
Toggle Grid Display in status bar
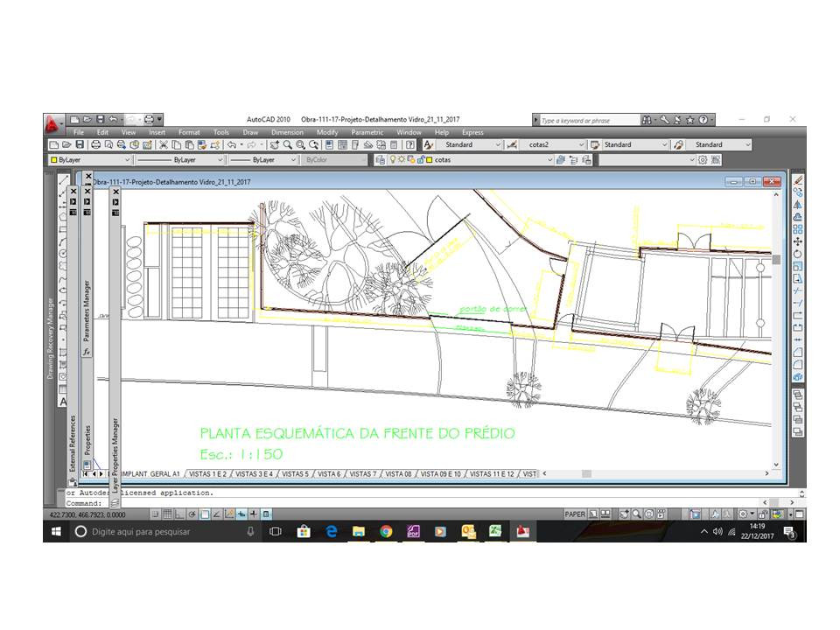pyautogui.click(x=167, y=514)
